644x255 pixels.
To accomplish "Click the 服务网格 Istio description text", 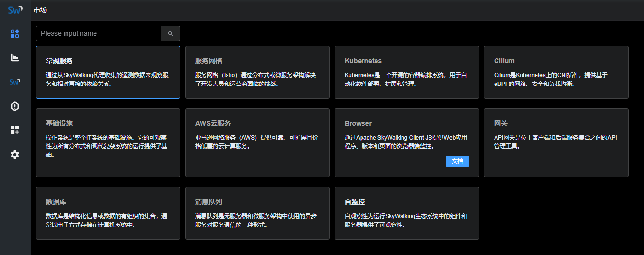I will pos(255,79).
